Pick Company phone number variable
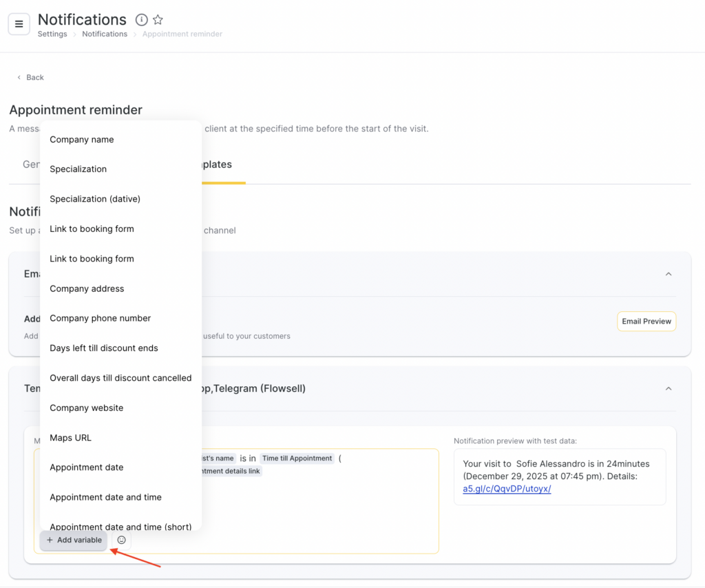Screen dimensions: 705x588 [100, 318]
